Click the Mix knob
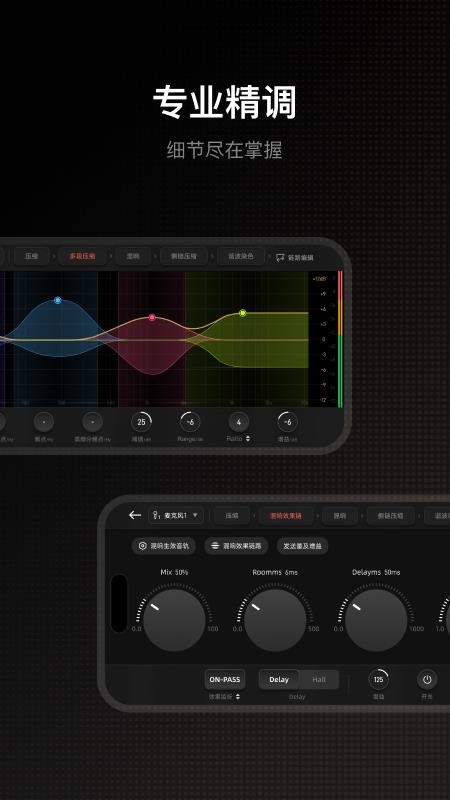 click(174, 620)
